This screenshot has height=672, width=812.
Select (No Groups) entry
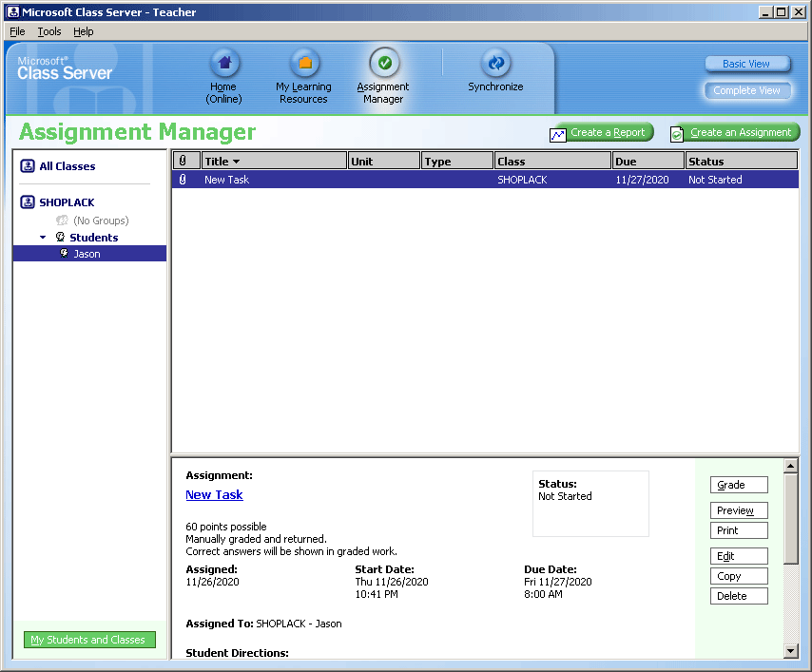[x=101, y=221]
